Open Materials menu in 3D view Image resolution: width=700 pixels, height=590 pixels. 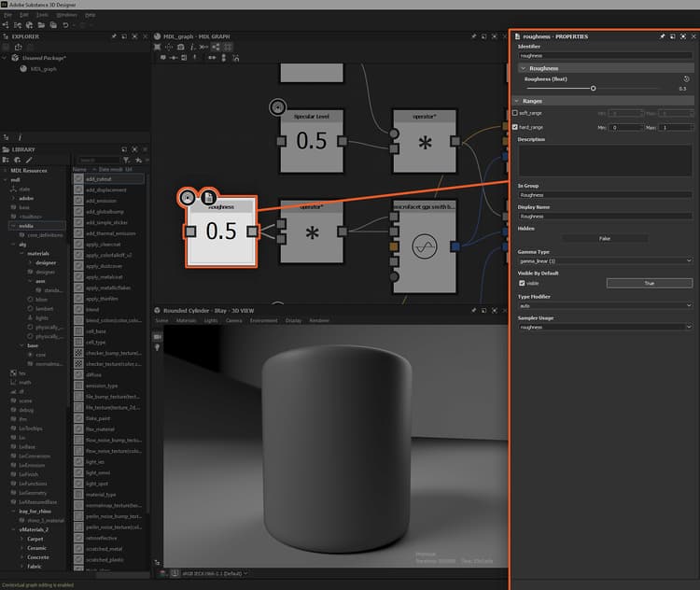[x=186, y=321]
